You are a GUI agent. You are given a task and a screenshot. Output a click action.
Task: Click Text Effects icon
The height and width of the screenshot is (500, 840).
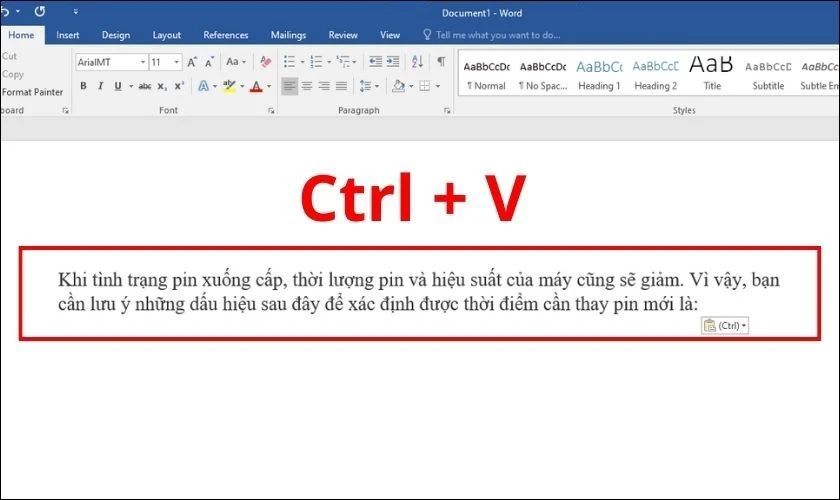[204, 86]
